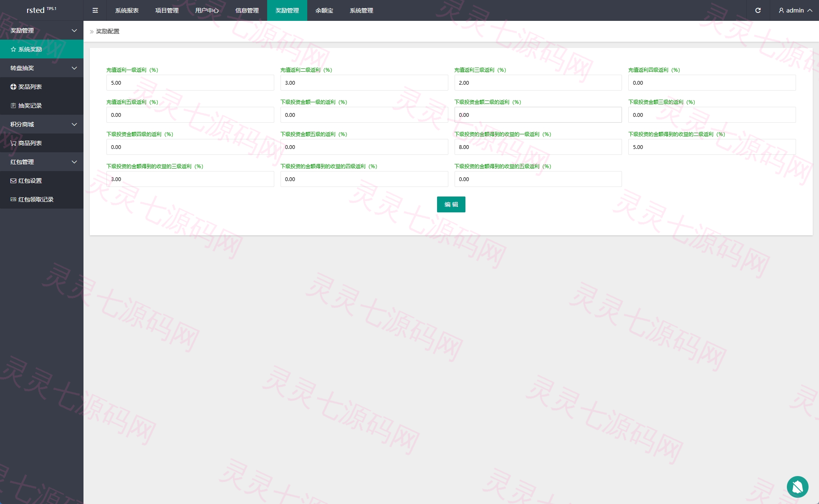Collapse the 奖励管理 sidebar group
This screenshot has width=819, height=504.
pyautogui.click(x=74, y=30)
